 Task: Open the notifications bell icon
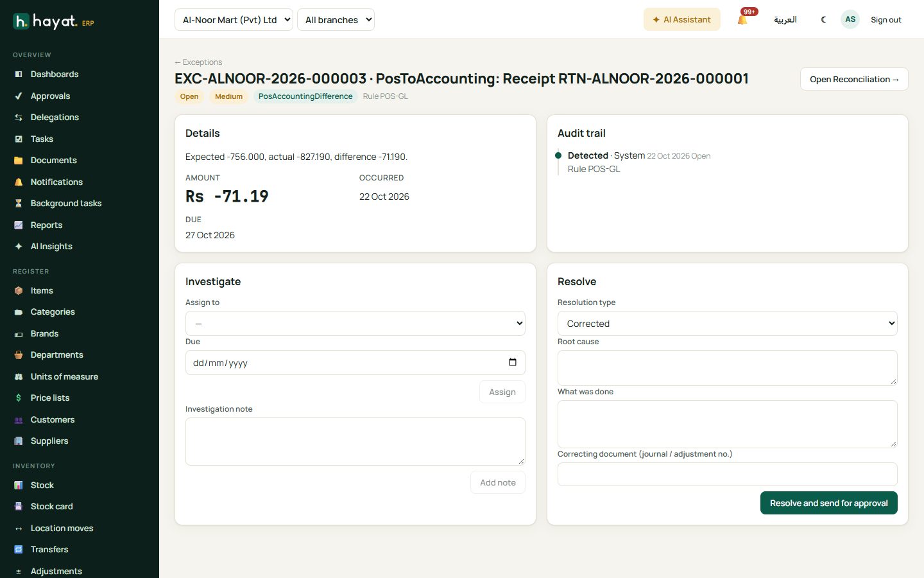(x=742, y=20)
